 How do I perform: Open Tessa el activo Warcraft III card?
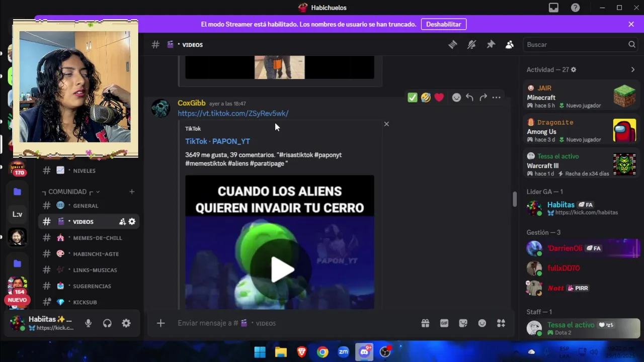(581, 165)
